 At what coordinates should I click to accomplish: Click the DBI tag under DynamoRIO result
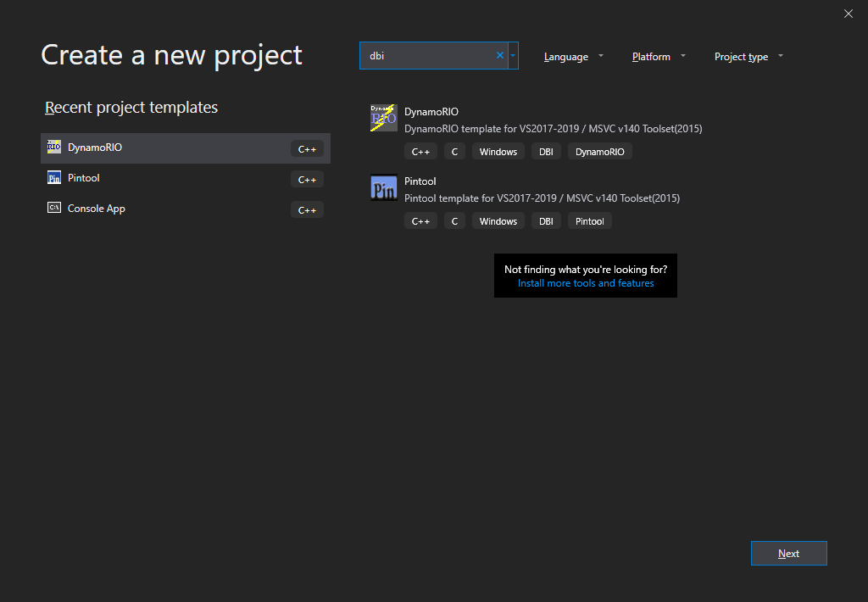click(x=546, y=152)
